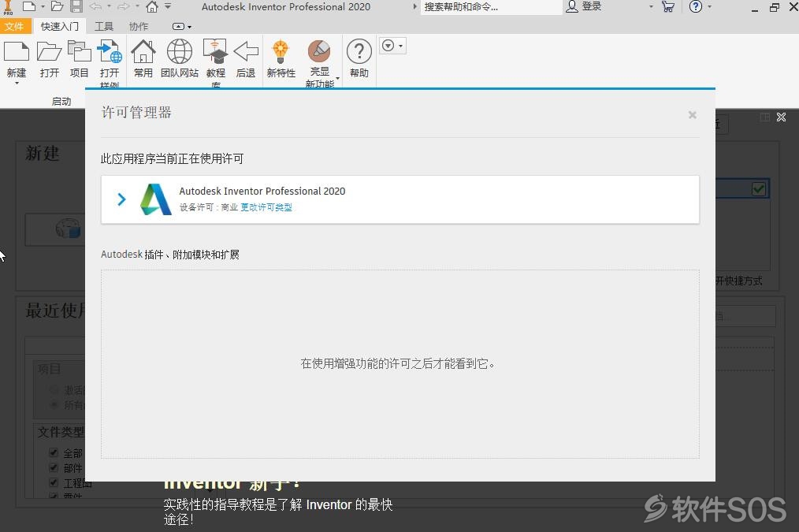
Task: Open the New (新建) dropdown arrow
Action: [x=17, y=83]
